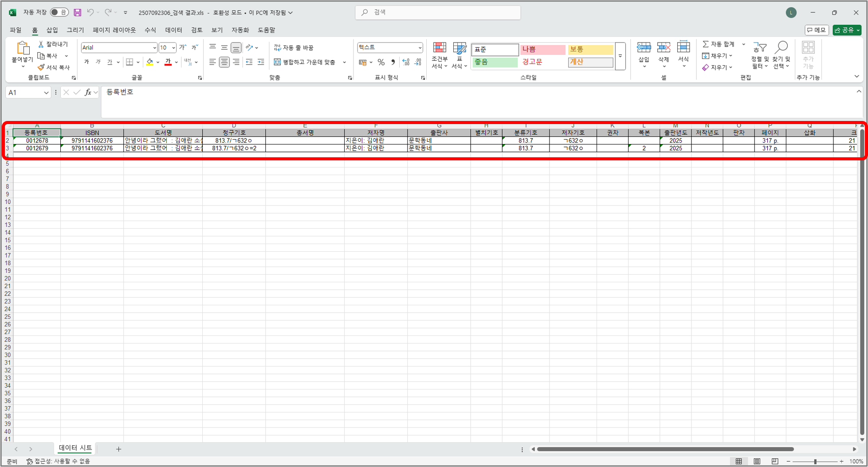Viewport: 868px width, 467px height.
Task: Open the 삽입 ribbon tab
Action: pos(52,30)
